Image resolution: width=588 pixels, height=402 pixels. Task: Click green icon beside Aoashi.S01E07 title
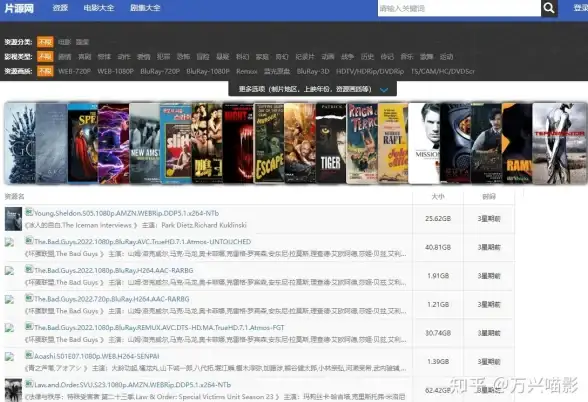29,355
